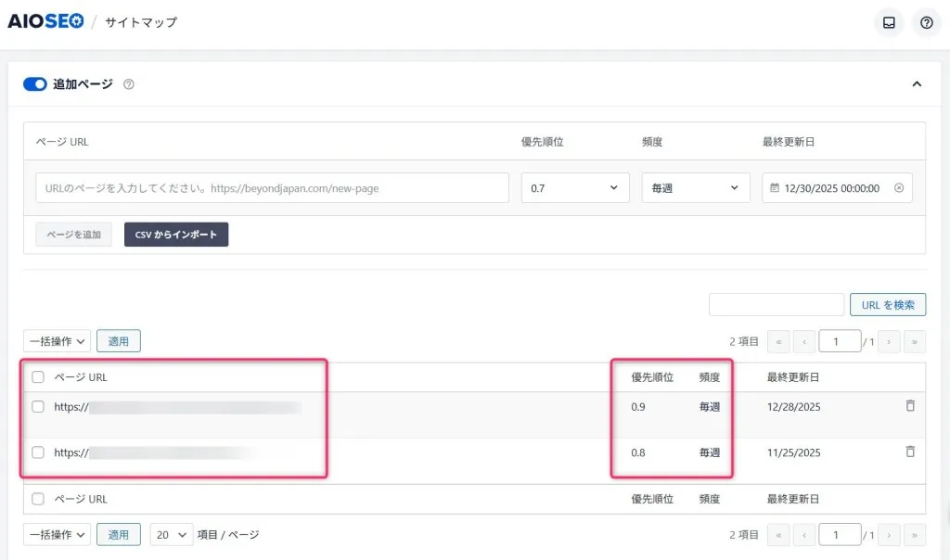Image resolution: width=950 pixels, height=560 pixels.
Task: Click the CSV からインポート button
Action: click(176, 235)
